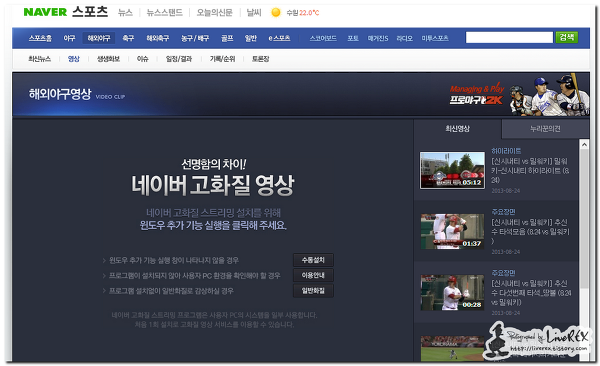Click the NAVER logo

[45, 12]
